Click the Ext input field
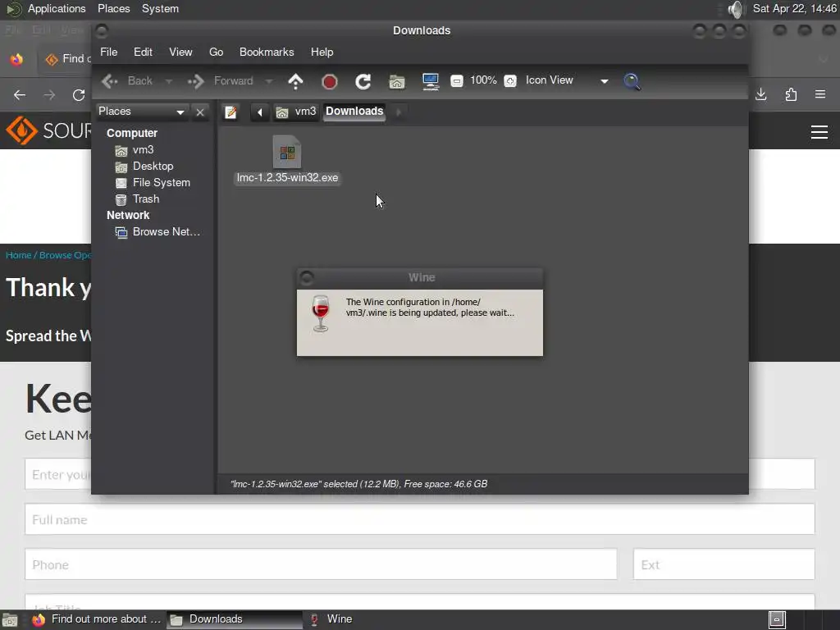This screenshot has height=630, width=840. point(724,564)
